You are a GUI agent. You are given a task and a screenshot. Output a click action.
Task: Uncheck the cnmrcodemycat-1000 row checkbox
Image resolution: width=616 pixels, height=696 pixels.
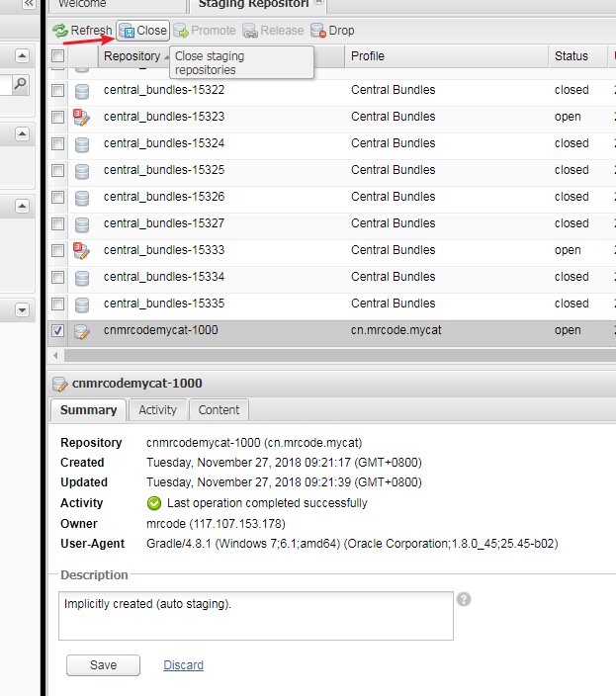(x=58, y=330)
